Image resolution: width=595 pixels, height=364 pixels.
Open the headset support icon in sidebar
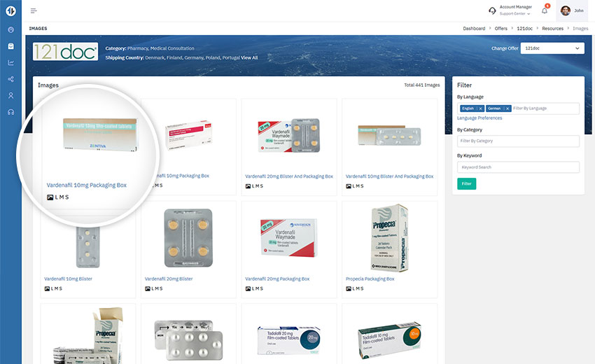pos(10,112)
